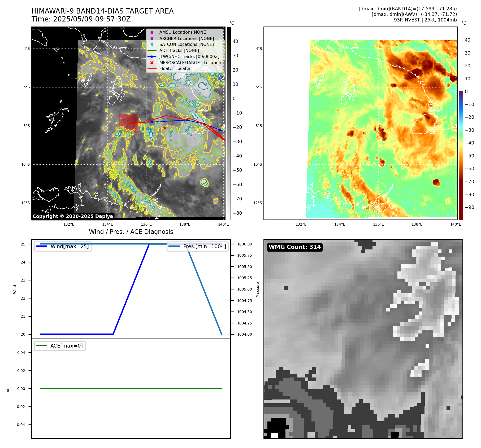Select the 'AMSU Locations NONE' legend entry
Image resolution: width=481 pixels, height=448 pixels.
[x=183, y=32]
